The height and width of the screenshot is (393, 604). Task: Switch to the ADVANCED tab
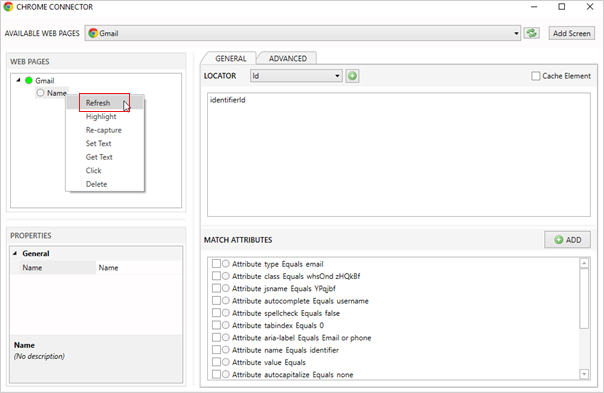click(288, 59)
